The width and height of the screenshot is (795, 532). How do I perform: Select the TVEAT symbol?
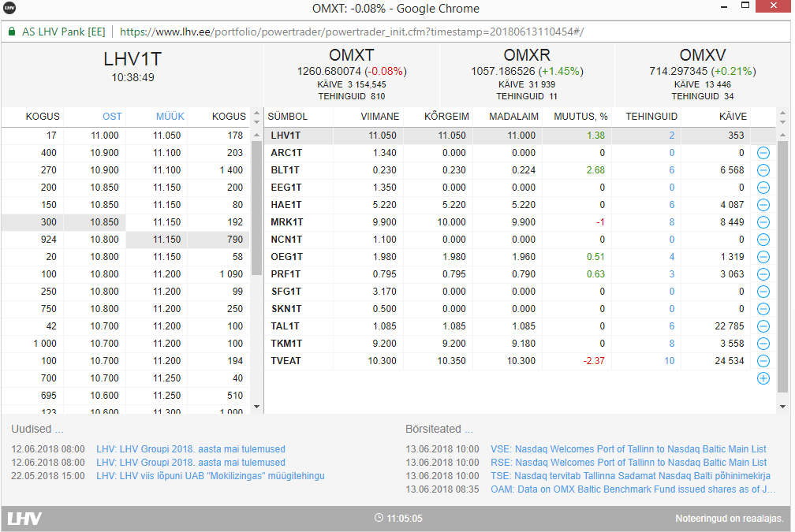(x=286, y=361)
